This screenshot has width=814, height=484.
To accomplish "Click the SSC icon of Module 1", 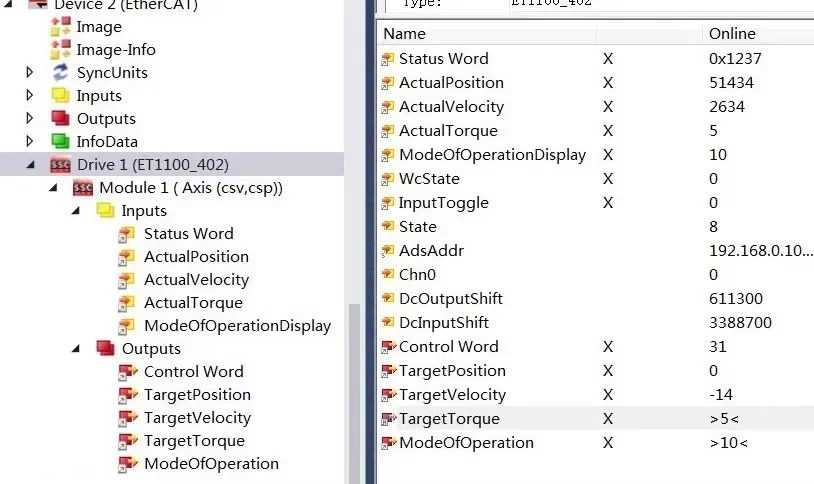I will 83,187.
